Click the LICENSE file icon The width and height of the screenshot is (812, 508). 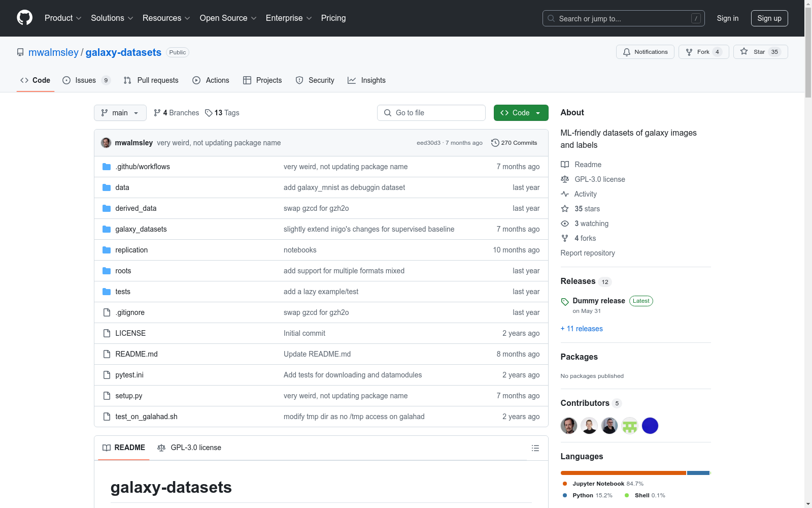tap(107, 333)
